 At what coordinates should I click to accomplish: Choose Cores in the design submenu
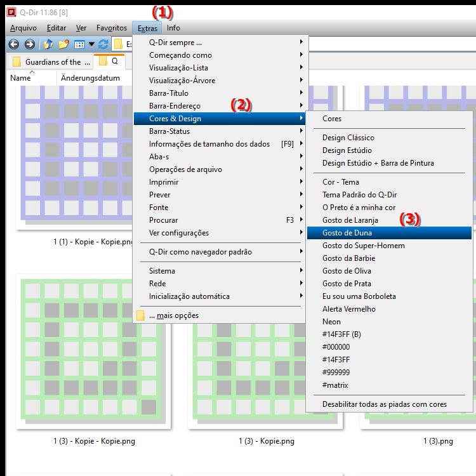pyautogui.click(x=389, y=119)
